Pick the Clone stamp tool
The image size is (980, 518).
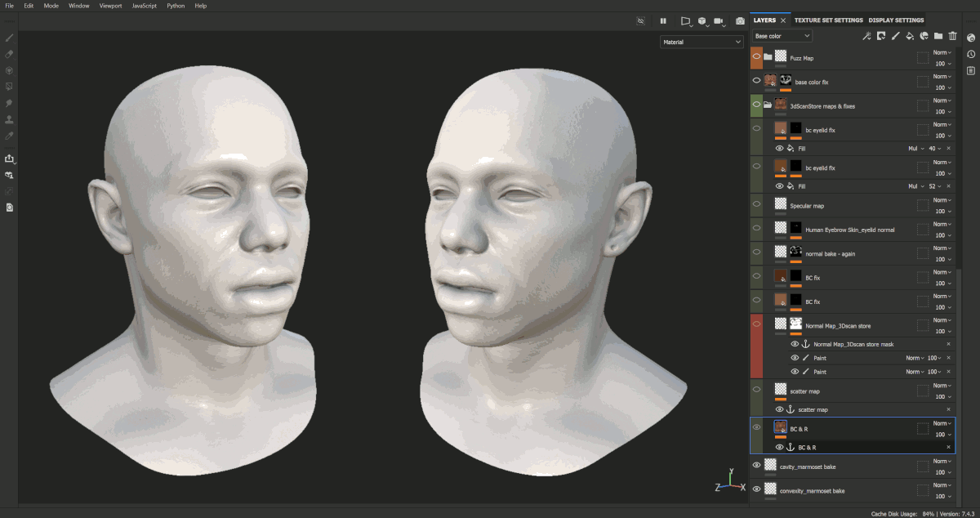[9, 119]
